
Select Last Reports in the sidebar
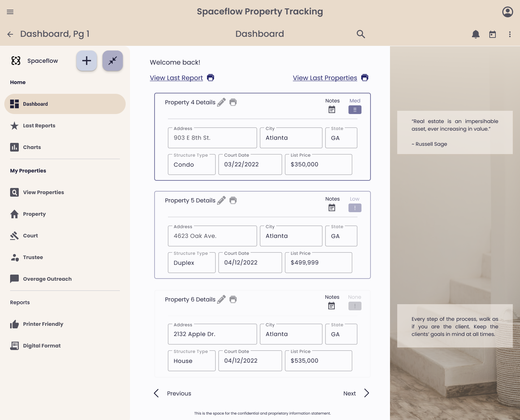(39, 126)
